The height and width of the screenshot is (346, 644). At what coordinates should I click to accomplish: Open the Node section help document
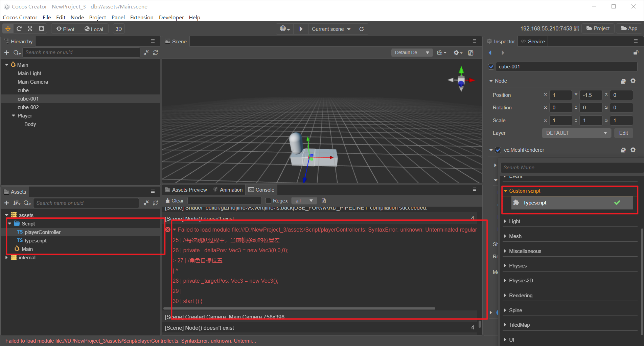(x=623, y=81)
